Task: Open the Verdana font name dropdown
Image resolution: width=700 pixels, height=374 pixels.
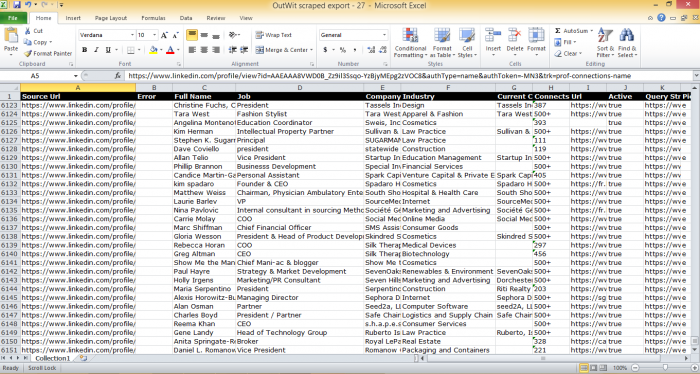Action: tap(132, 35)
